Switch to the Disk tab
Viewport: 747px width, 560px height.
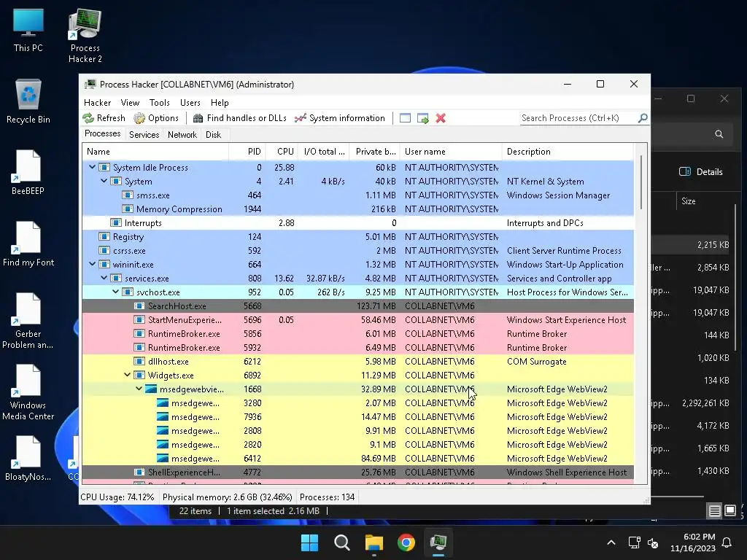click(x=214, y=135)
